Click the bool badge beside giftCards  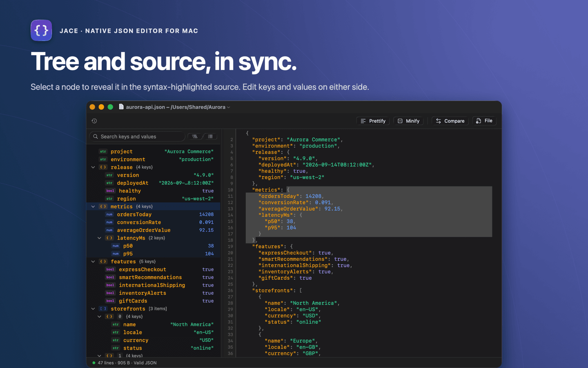(x=110, y=301)
